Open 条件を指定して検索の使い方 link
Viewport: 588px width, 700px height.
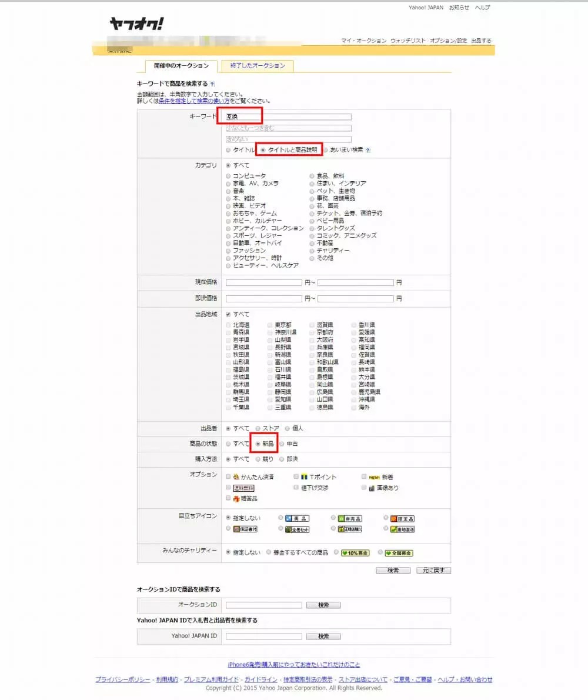pos(194,101)
